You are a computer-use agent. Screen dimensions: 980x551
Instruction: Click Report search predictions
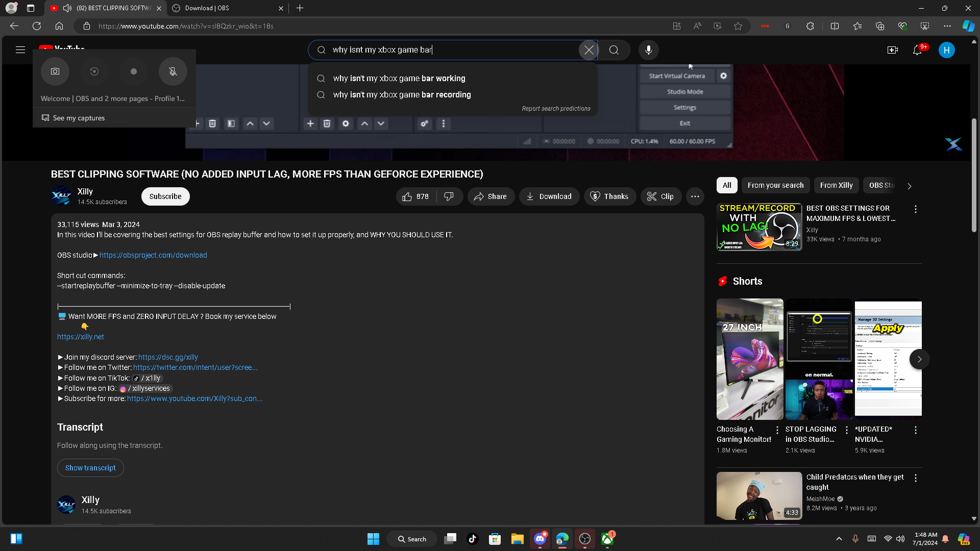[556, 109]
